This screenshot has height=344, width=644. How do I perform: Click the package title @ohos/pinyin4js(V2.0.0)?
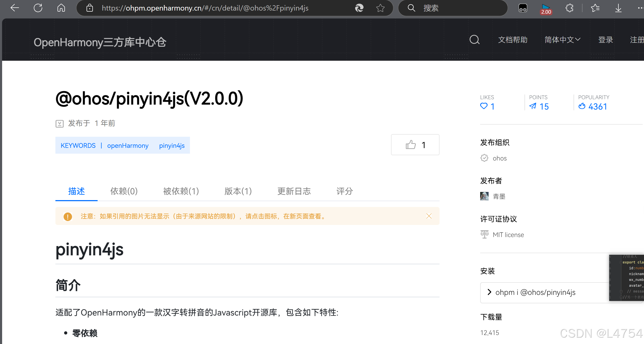point(149,98)
